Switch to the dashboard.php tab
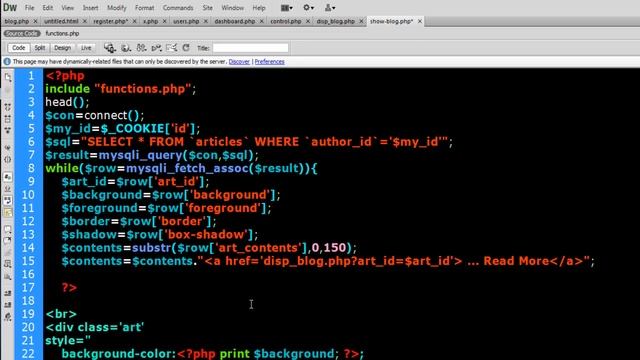The height and width of the screenshot is (360, 640). [x=235, y=21]
